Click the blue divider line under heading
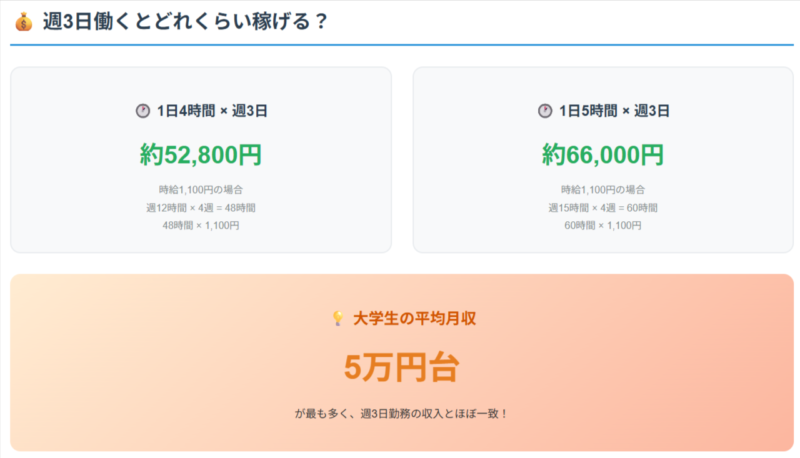 [402, 45]
